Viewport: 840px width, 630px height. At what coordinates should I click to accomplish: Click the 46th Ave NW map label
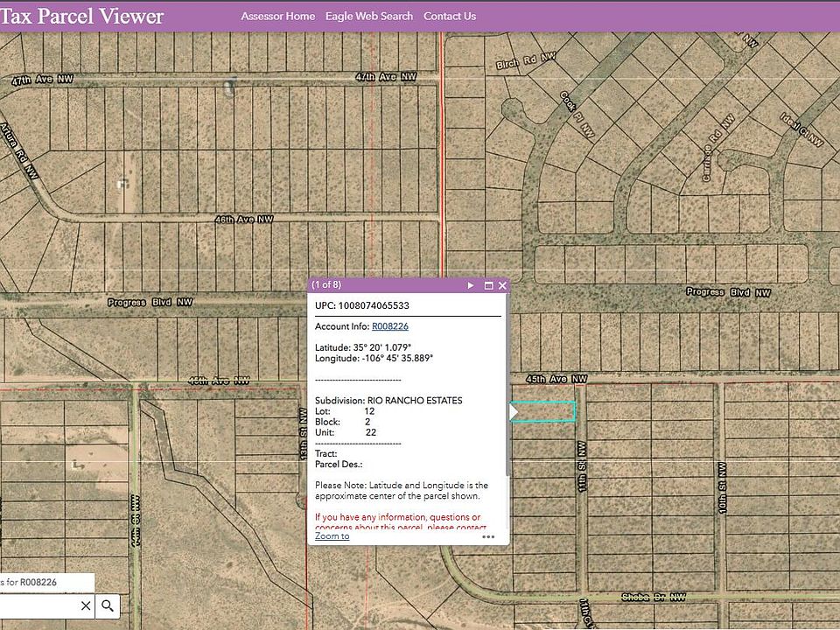(244, 219)
